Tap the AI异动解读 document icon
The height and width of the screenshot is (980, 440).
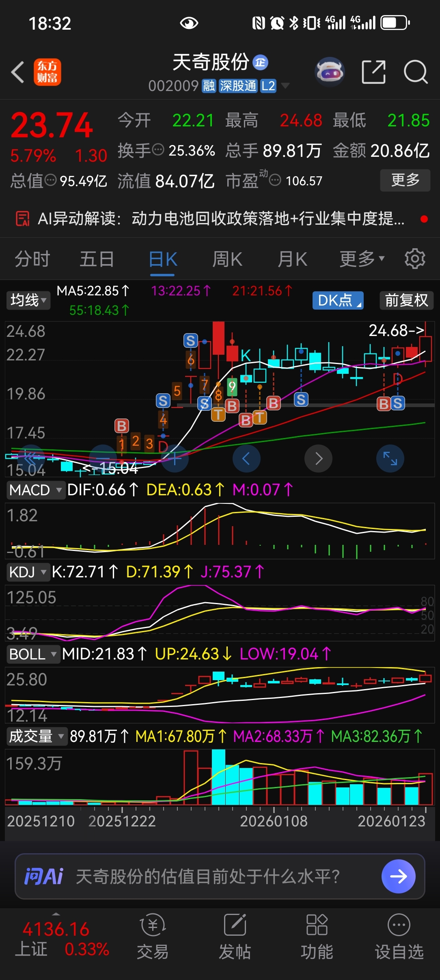click(22, 219)
